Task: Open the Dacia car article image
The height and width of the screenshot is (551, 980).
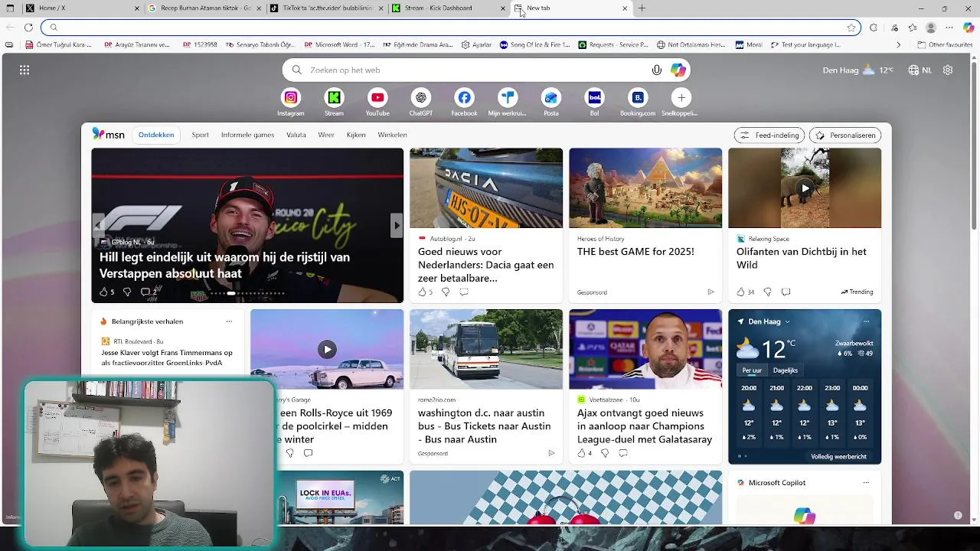Action: [486, 188]
